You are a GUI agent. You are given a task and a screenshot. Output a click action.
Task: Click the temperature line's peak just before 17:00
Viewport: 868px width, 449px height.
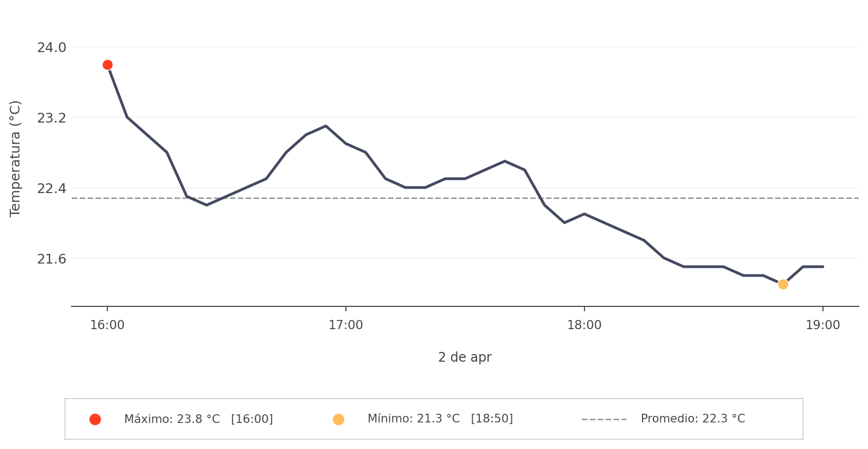pos(326,126)
